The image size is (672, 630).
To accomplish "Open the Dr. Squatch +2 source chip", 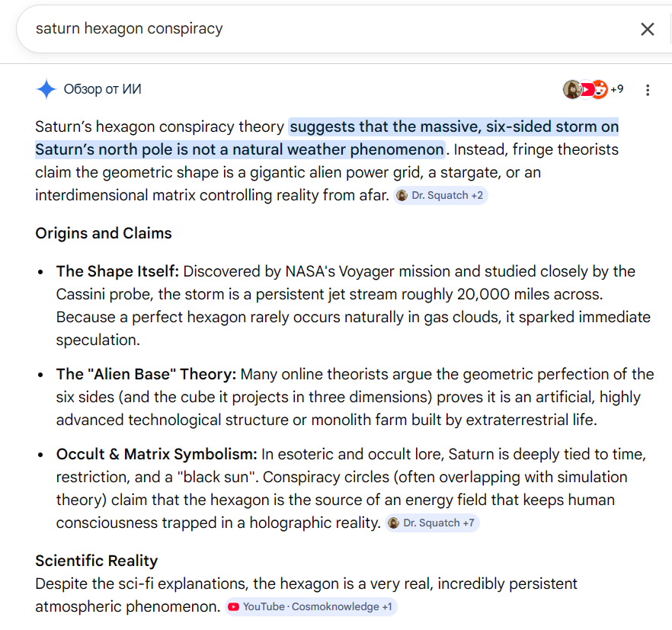I will pos(440,196).
